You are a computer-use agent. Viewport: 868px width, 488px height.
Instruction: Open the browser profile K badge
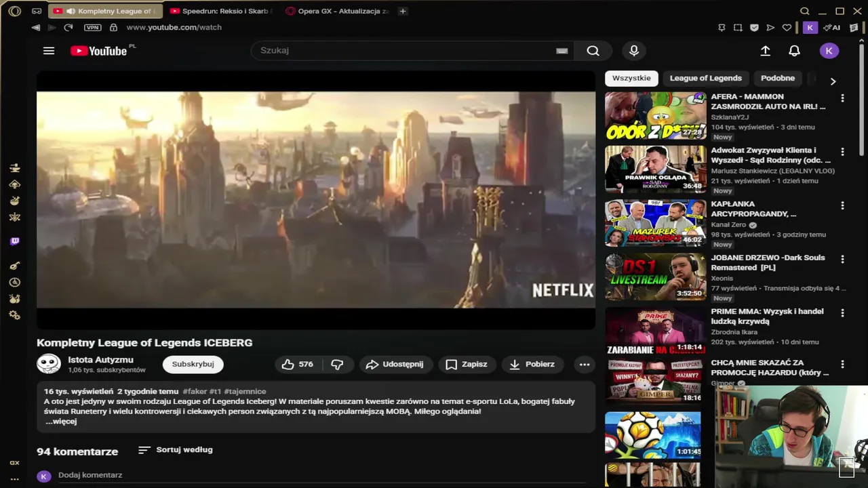click(x=810, y=28)
